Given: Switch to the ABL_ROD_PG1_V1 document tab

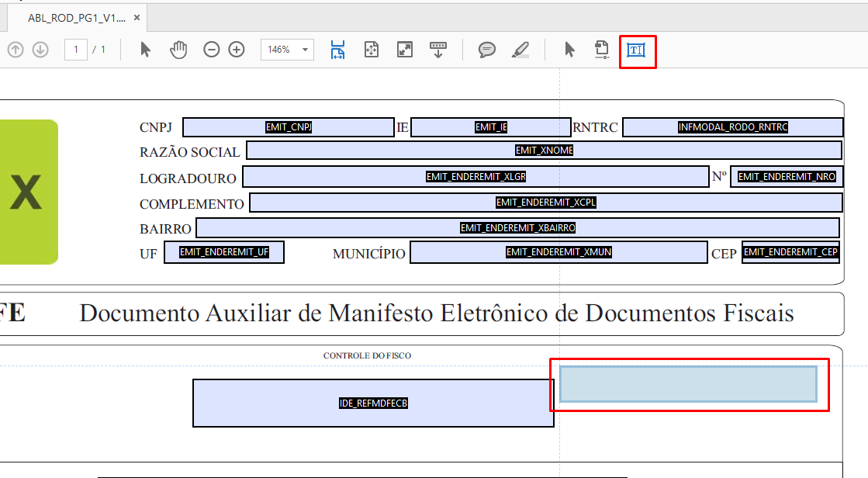Looking at the screenshot, I should 76,17.
